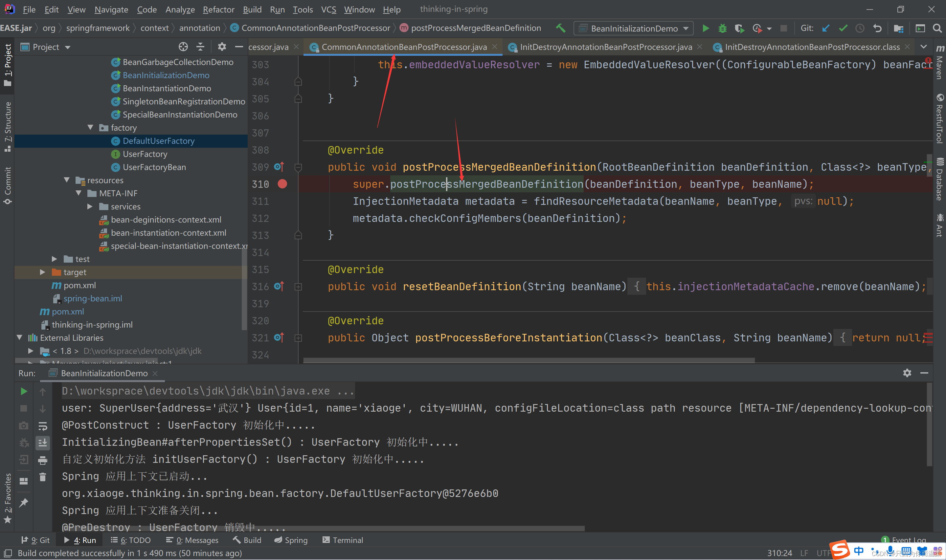Click the print icon in Run panel
The width and height of the screenshot is (946, 560).
(43, 460)
